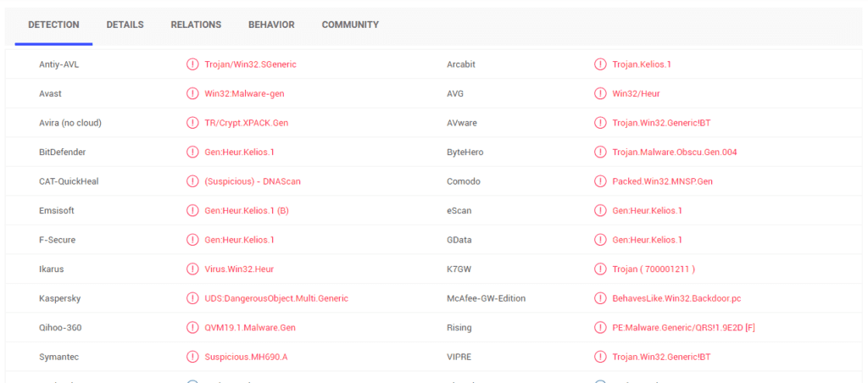Click the Kaspersky engine name
Image resolution: width=868 pixels, height=383 pixels.
[x=60, y=298]
